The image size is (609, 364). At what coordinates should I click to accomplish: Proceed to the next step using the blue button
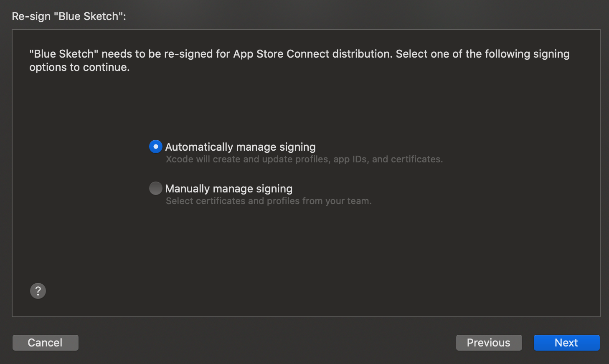click(x=566, y=343)
